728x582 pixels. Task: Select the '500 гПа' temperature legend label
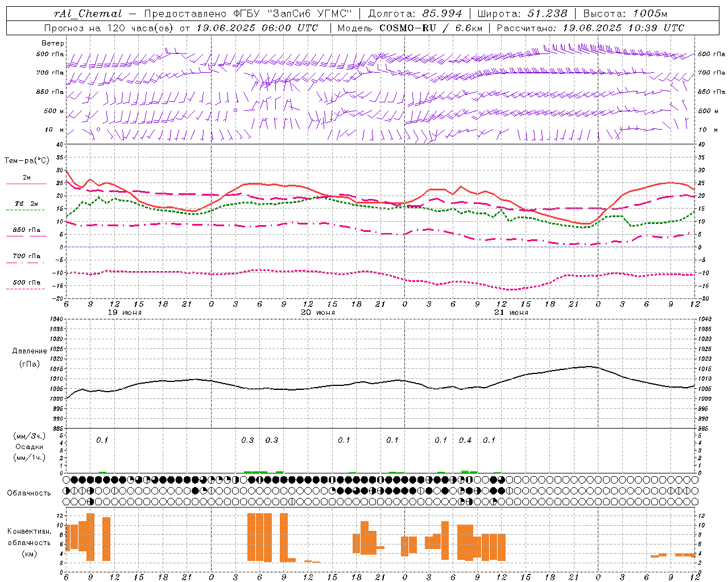click(26, 282)
